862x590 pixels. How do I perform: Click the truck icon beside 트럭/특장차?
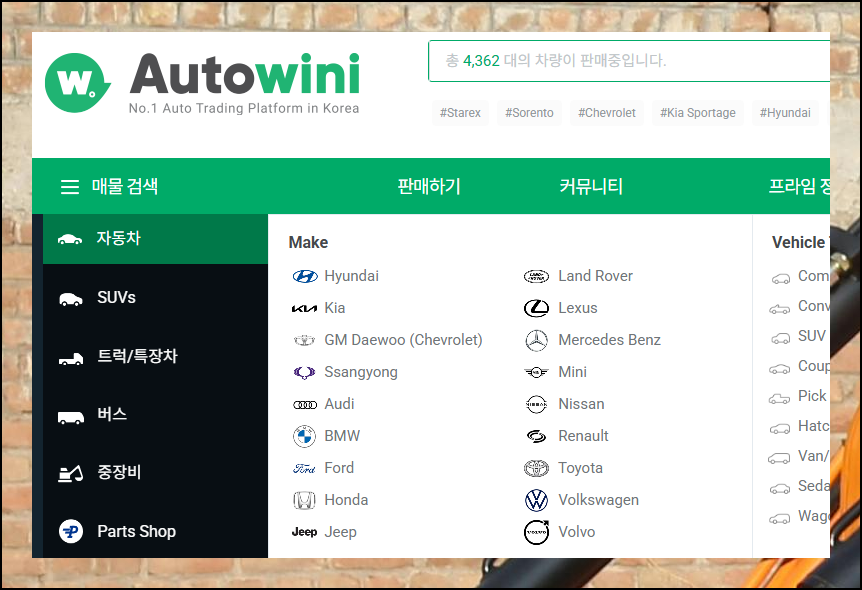click(71, 359)
